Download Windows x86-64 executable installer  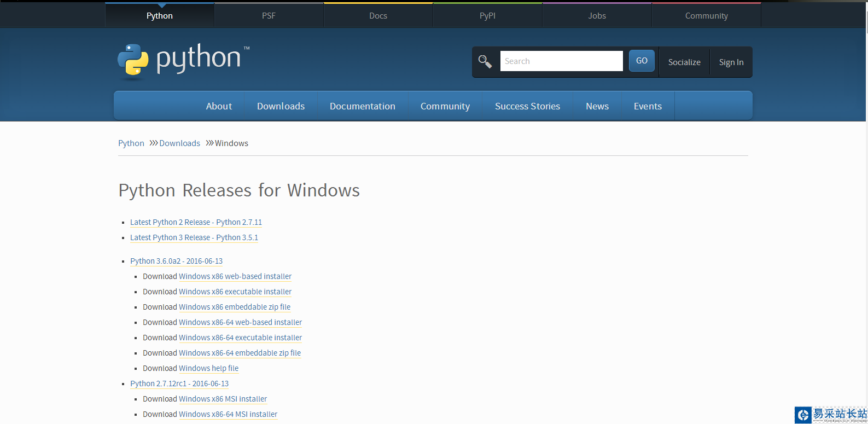(x=240, y=338)
